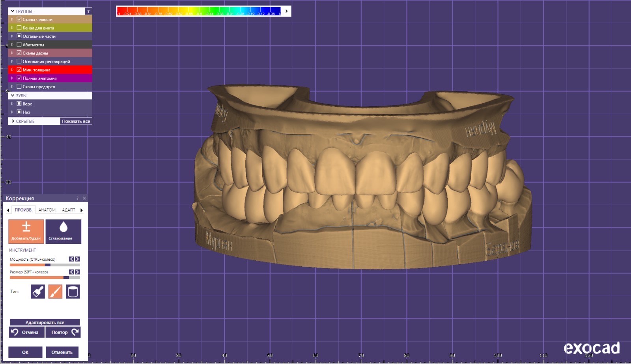Viewport: 631px width, 364px height.
Task: Expand the СКРЫТЫЕ section
Action: [13, 121]
